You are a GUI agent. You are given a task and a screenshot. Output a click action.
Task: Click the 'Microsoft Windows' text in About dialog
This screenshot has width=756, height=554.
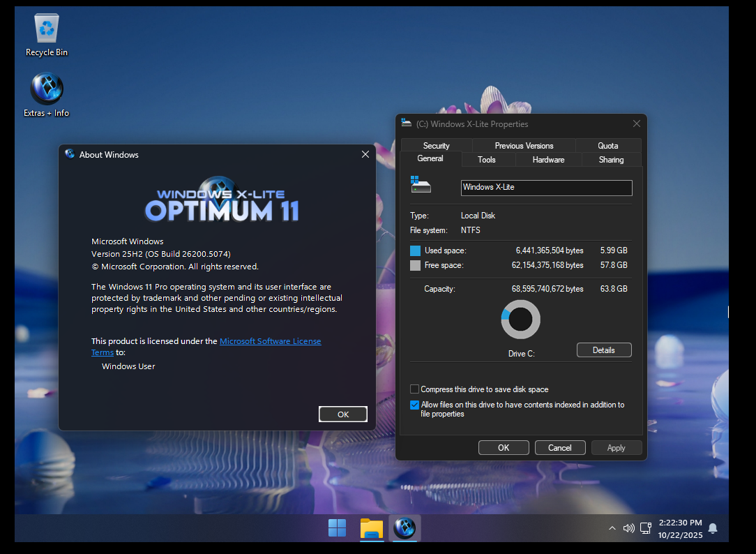point(128,241)
